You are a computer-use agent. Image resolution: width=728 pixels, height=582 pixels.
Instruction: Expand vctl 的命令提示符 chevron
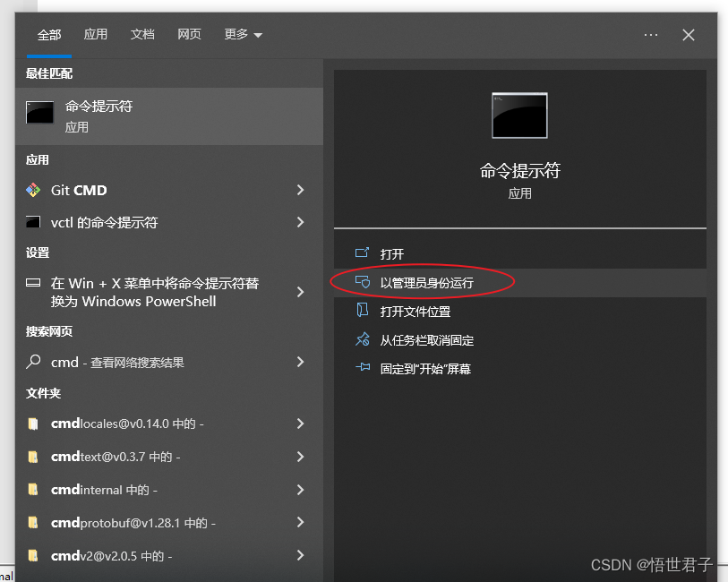pos(300,222)
